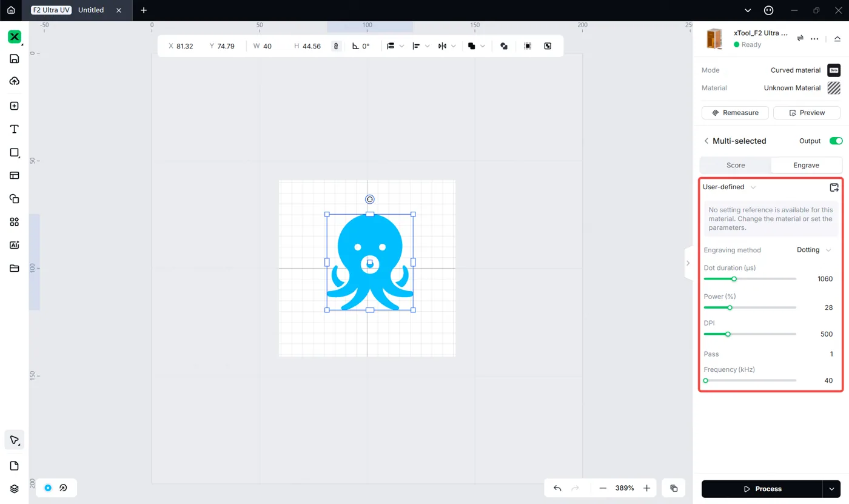
Task: Click the Frequency slider
Action: [x=750, y=381]
